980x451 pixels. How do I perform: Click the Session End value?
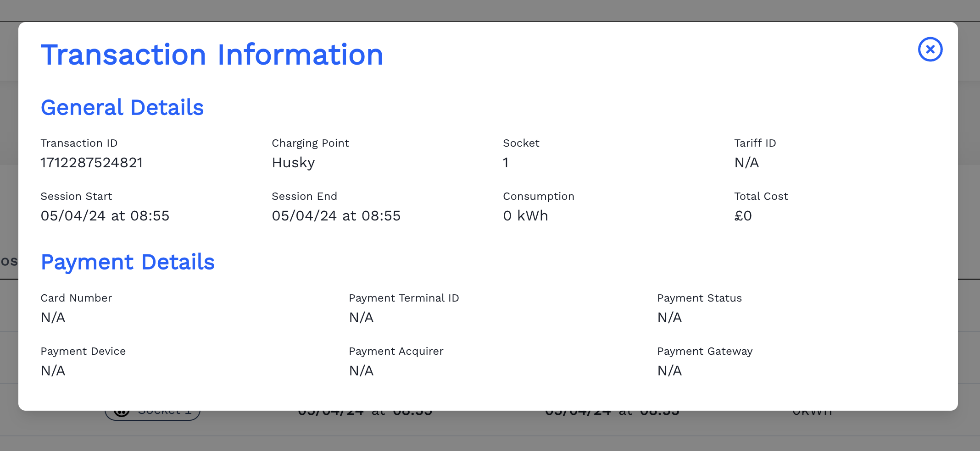(x=336, y=215)
